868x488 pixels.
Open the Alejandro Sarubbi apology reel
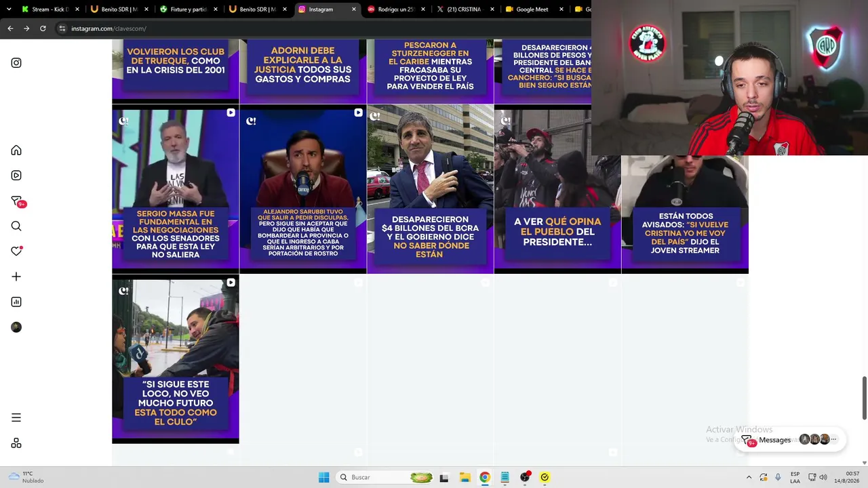[303, 189]
